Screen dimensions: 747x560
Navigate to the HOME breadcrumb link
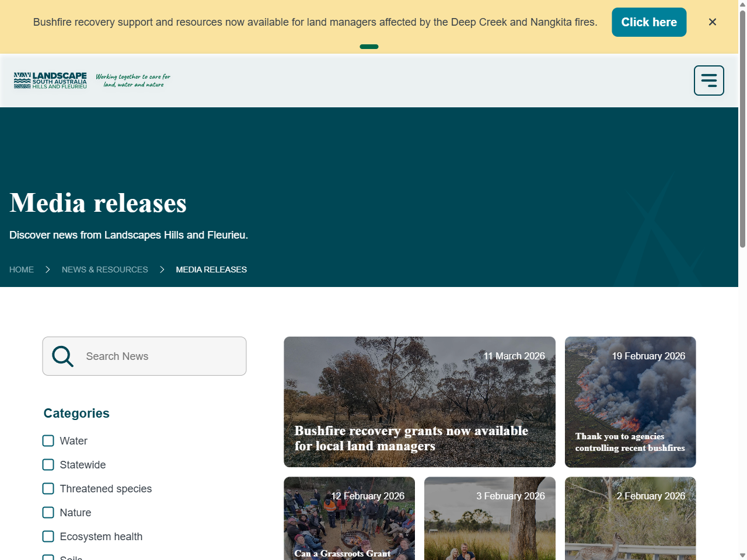22,269
